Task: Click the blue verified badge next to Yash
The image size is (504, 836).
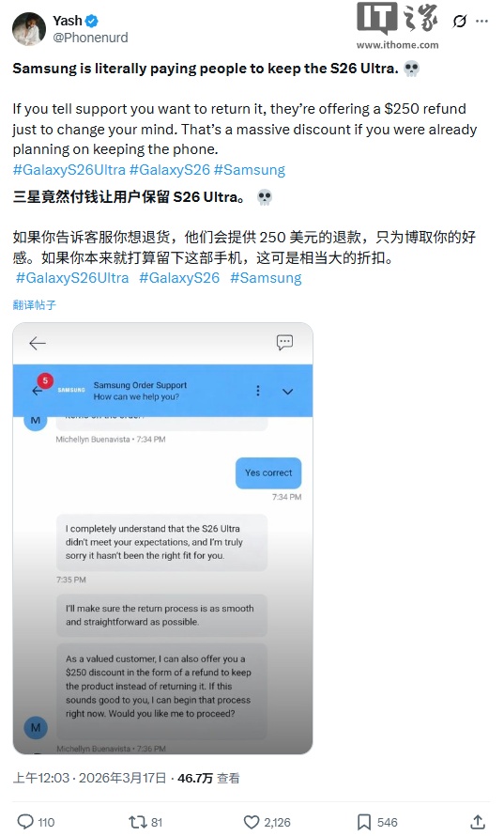Action: pyautogui.click(x=92, y=21)
